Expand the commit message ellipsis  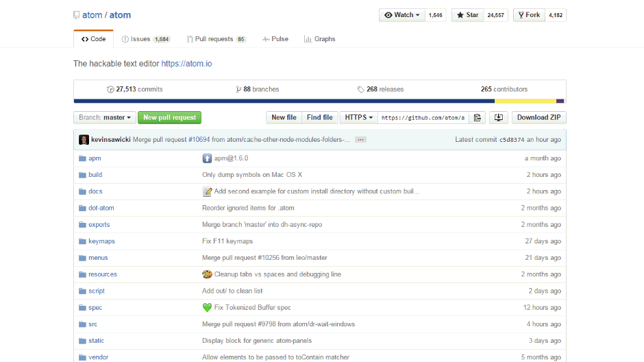360,139
